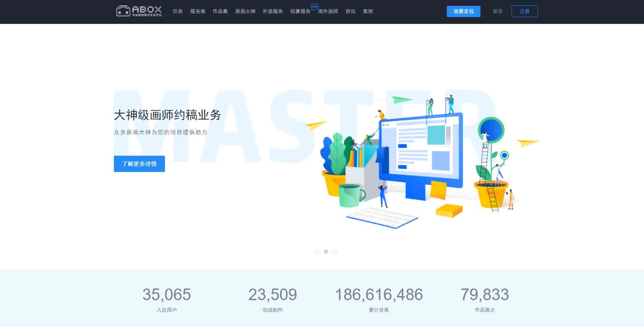
Task: Open the 登录 login link
Action: pos(498,11)
